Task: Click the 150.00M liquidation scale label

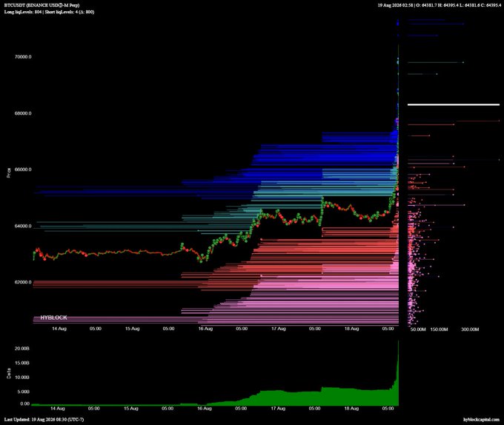Action: (439, 329)
